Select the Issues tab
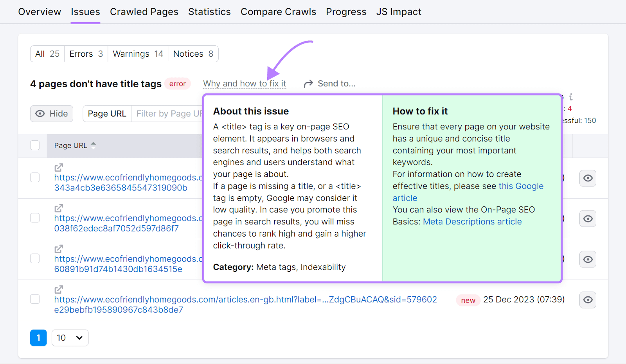This screenshot has height=364, width=626. point(85,12)
